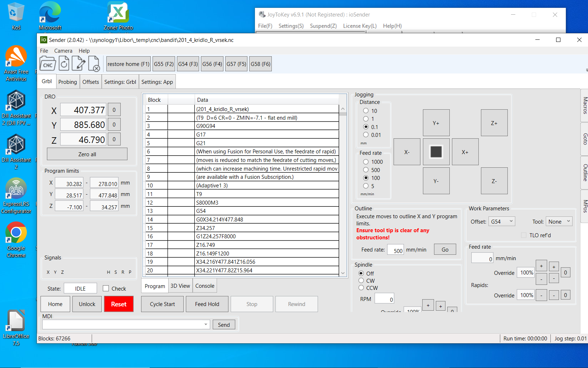The width and height of the screenshot is (588, 368).
Task: Enable the Check mode checkbox
Action: [x=106, y=288]
